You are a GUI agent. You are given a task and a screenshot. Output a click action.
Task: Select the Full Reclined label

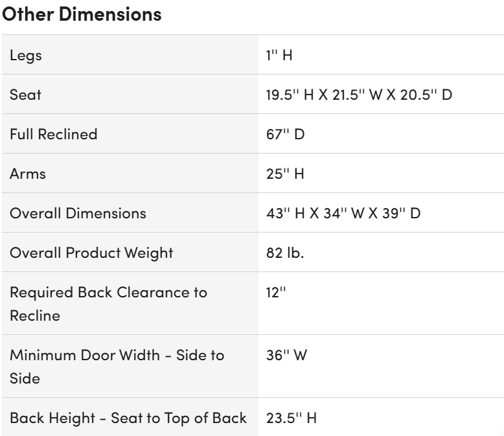pos(53,134)
